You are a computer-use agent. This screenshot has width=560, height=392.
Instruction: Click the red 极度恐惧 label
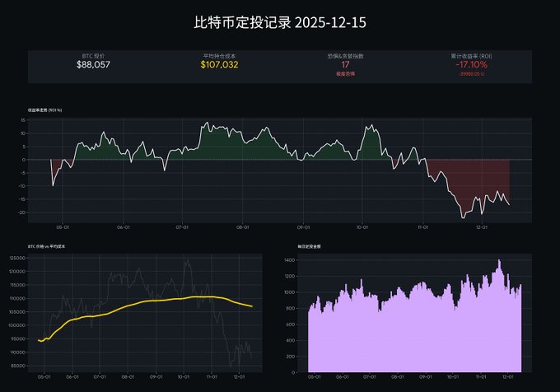coord(346,73)
